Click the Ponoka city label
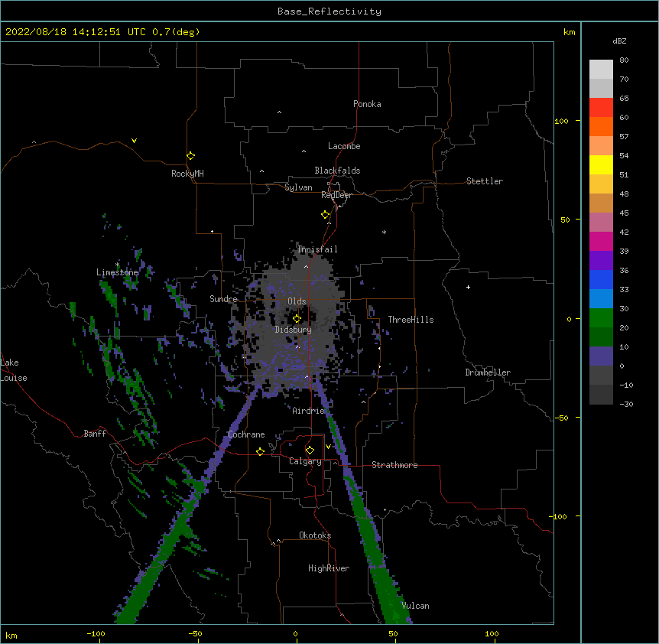Image resolution: width=659 pixels, height=644 pixels. (x=367, y=104)
